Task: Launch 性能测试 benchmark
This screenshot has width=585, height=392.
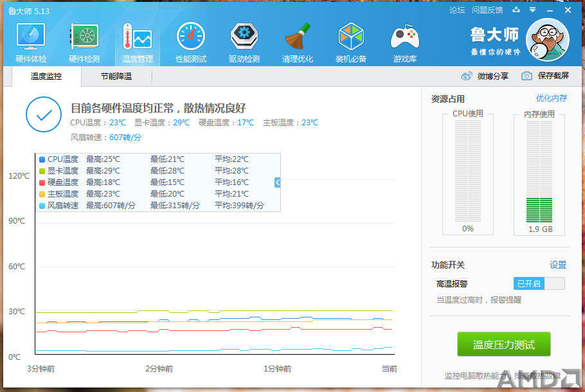Action: click(x=191, y=43)
